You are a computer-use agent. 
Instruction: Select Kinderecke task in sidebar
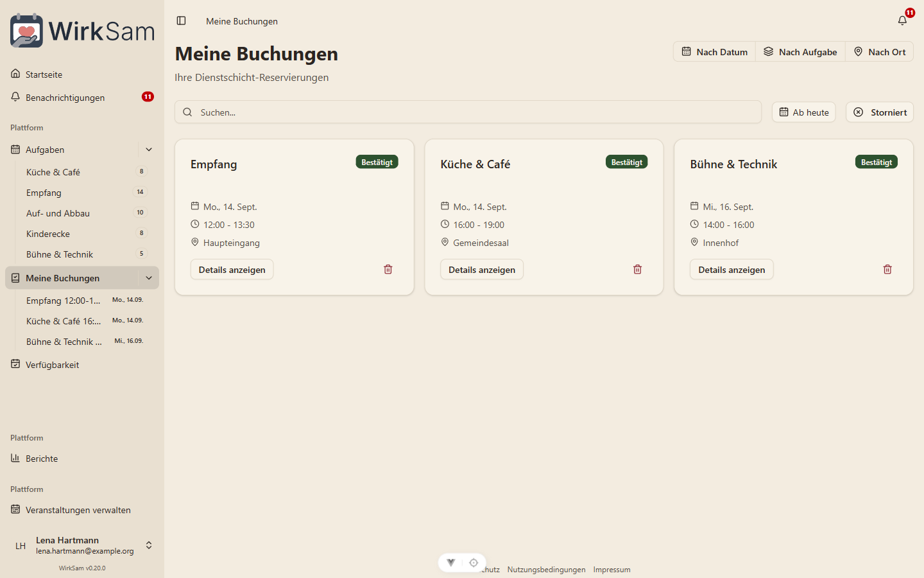(x=87, y=234)
